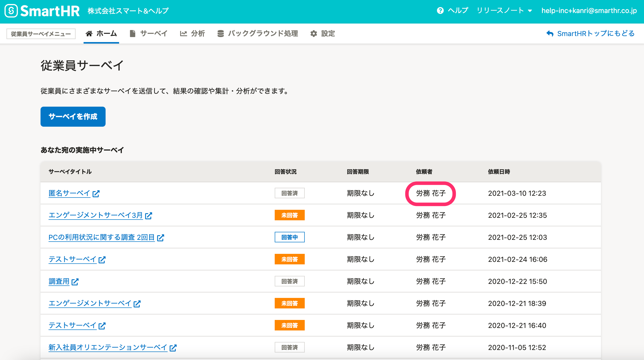Click the 回答期限 column header
The image size is (644, 360).
[x=358, y=171]
